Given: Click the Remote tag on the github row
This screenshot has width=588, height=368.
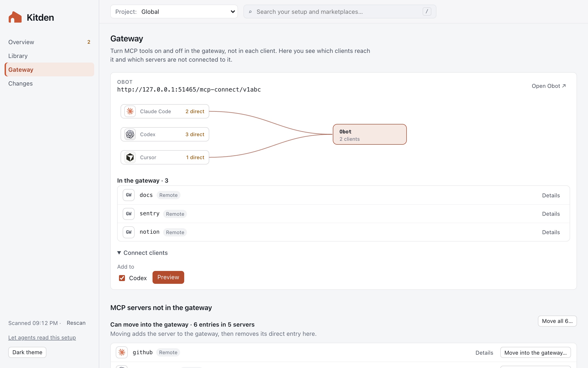Looking at the screenshot, I should pyautogui.click(x=168, y=352).
